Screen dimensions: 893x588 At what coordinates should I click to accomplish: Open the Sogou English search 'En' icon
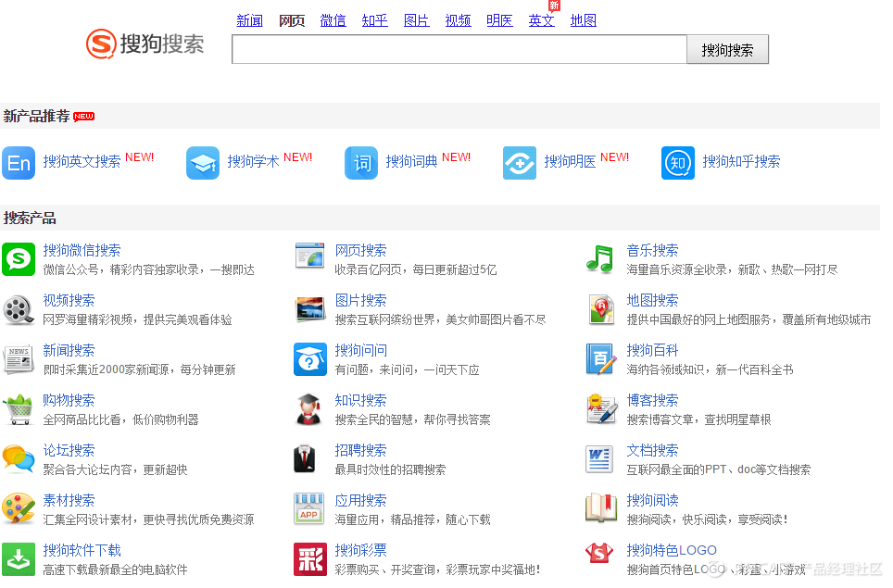point(19,163)
